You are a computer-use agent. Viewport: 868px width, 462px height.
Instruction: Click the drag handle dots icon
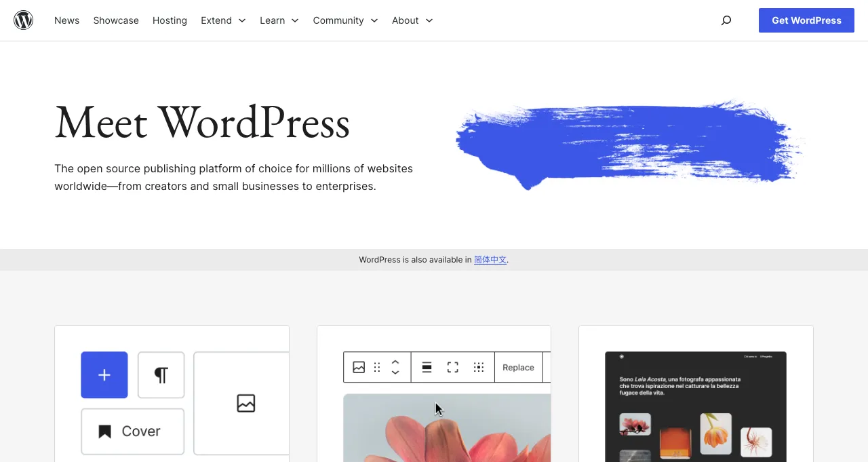coord(377,367)
